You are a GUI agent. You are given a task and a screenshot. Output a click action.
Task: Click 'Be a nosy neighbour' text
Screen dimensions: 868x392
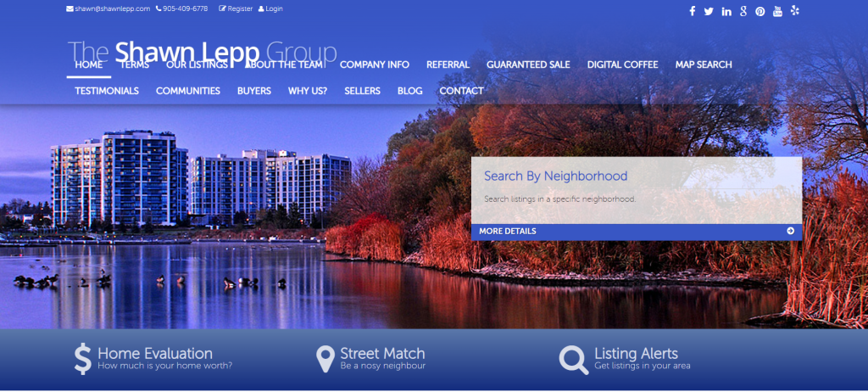(x=383, y=366)
